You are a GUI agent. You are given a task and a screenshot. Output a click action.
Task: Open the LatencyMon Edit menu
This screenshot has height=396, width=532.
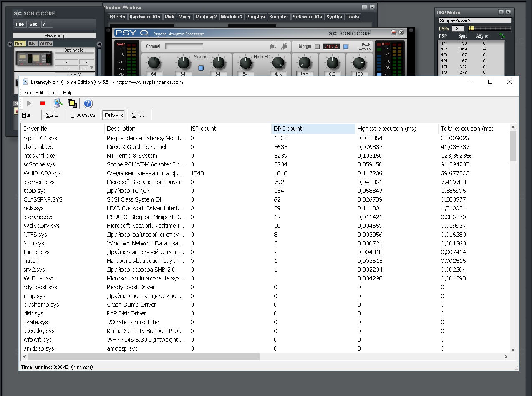click(39, 93)
